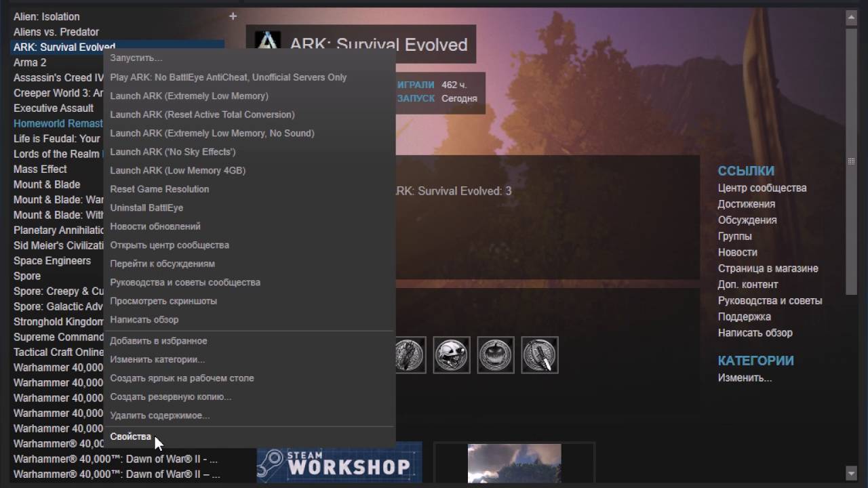Select Spore in library list
The width and height of the screenshot is (868, 488).
[27, 276]
